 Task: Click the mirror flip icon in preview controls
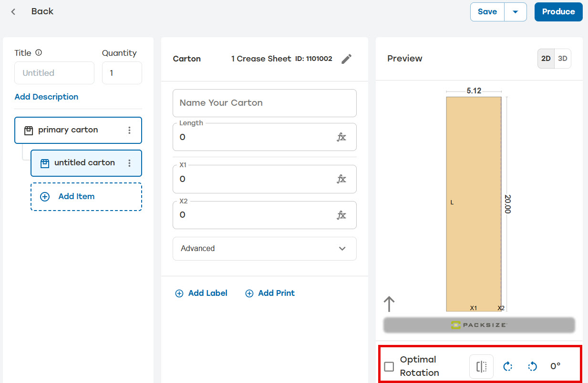(x=481, y=366)
